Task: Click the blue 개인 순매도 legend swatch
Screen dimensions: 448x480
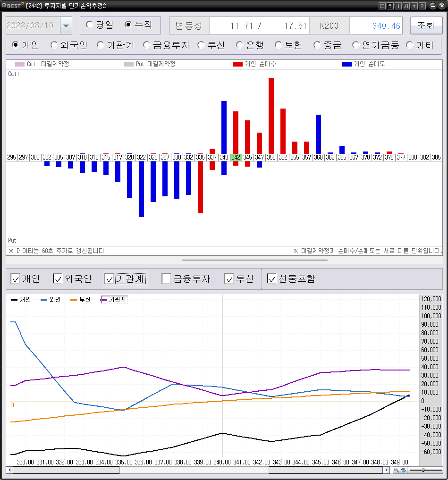Action: (347, 64)
